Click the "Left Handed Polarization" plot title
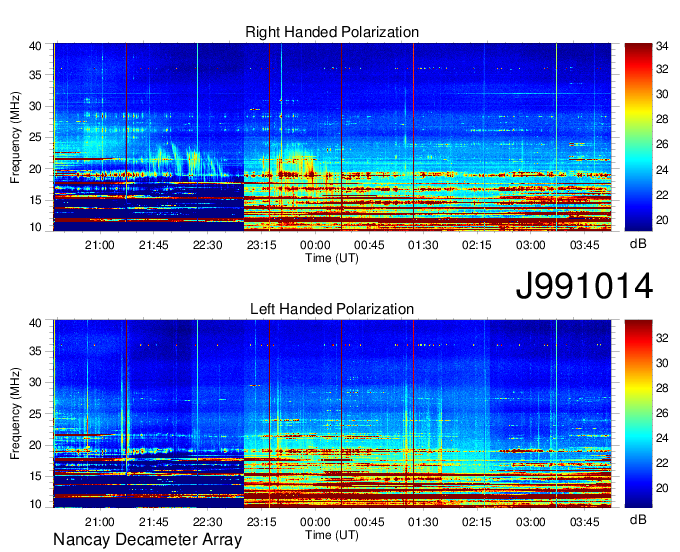The width and height of the screenshot is (680, 552). click(332, 309)
